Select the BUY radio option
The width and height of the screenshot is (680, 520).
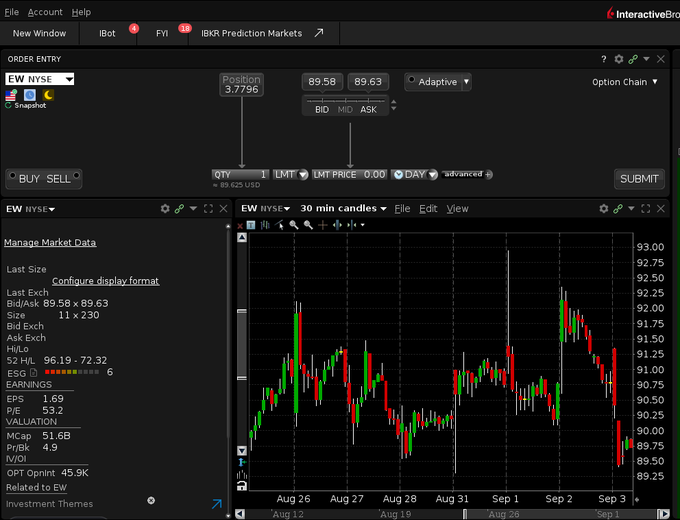point(13,176)
